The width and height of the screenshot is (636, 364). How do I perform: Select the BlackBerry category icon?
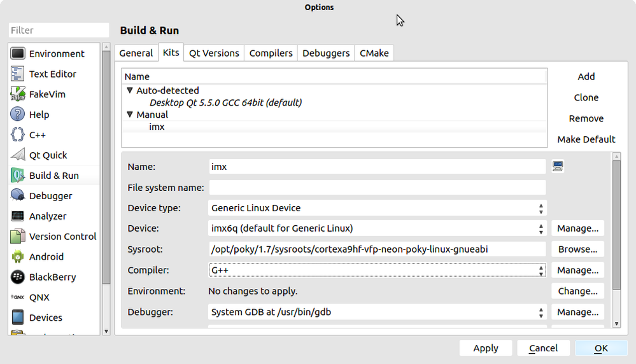tap(18, 277)
